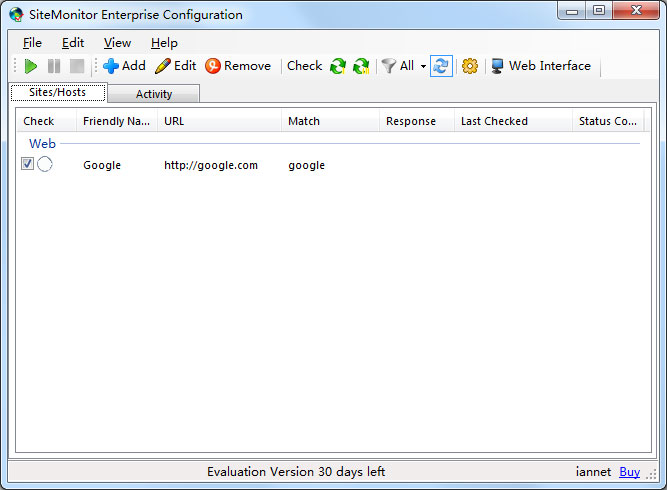Sort by the Response column header
The height and width of the screenshot is (490, 667).
417,121
